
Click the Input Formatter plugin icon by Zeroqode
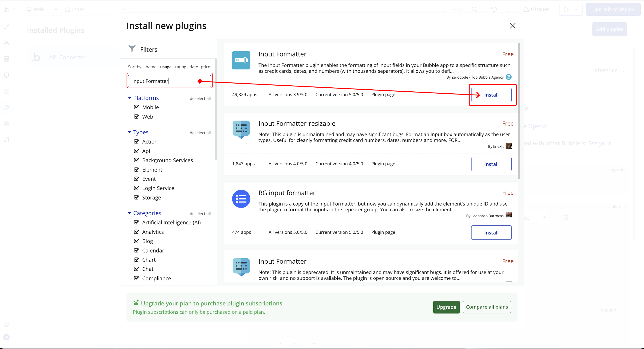(x=241, y=60)
